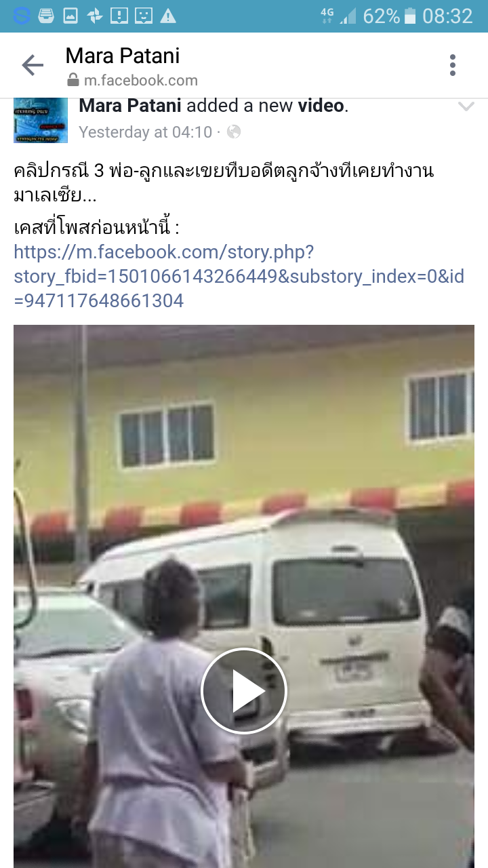Tap the Mara Patani author name
This screenshot has width=488, height=868.
(x=130, y=106)
